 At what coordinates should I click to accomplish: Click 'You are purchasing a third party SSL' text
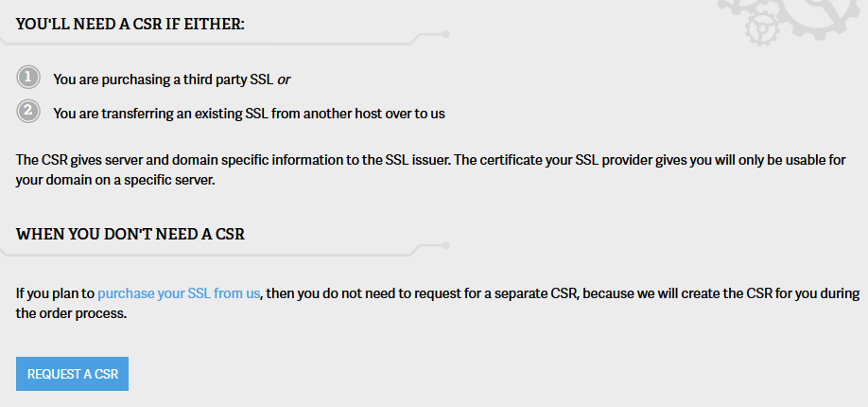[x=163, y=80]
